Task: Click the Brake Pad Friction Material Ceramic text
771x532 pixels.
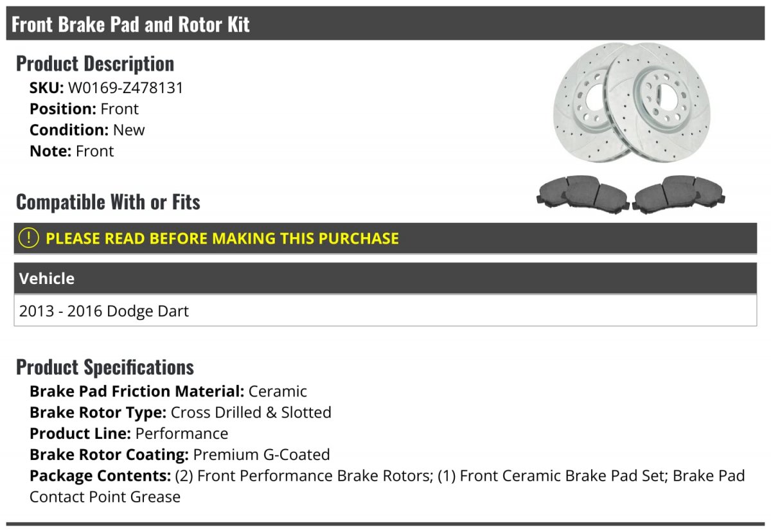Action: click(x=168, y=391)
